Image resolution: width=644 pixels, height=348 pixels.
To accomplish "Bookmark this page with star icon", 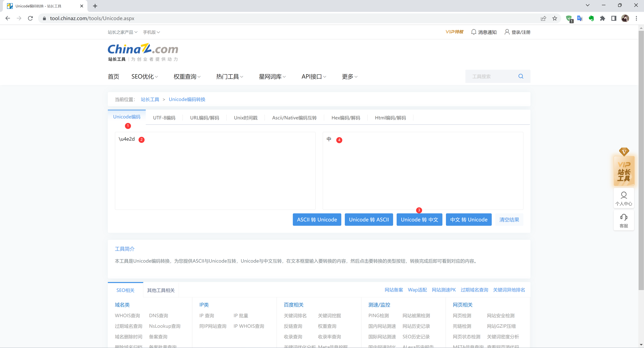I will click(x=555, y=18).
